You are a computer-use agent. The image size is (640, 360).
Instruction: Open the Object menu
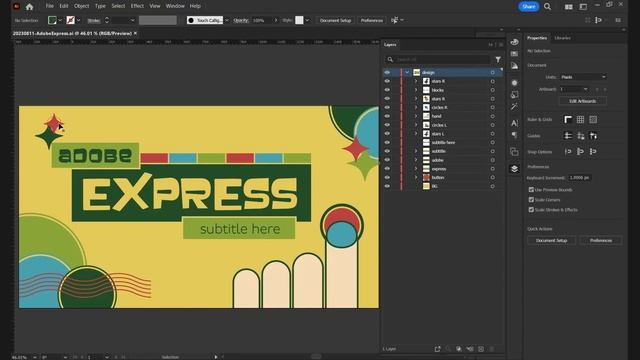pyautogui.click(x=81, y=6)
